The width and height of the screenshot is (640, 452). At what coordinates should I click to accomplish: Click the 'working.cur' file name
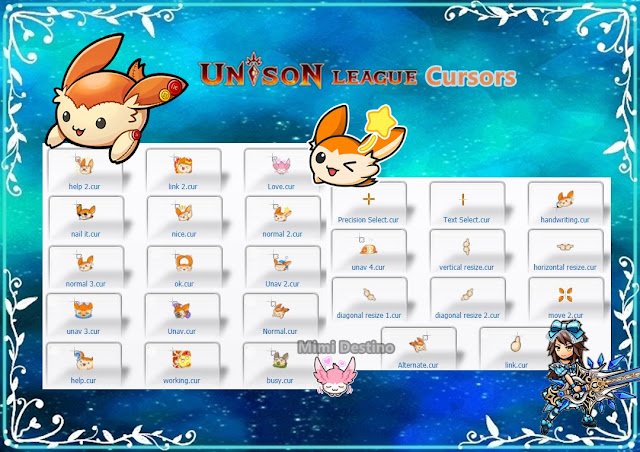pyautogui.click(x=182, y=380)
